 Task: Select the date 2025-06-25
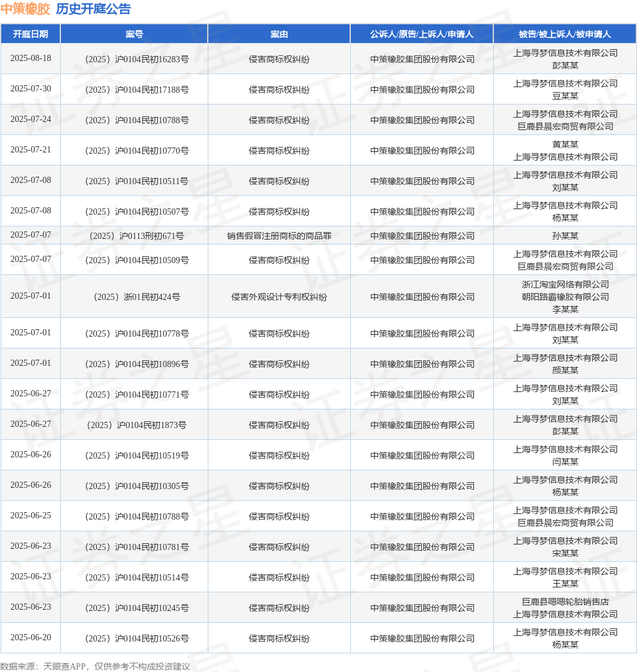(x=30, y=516)
